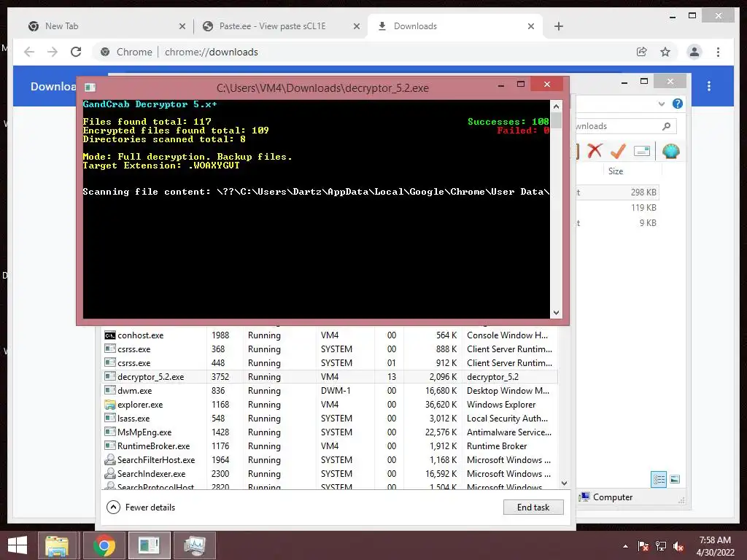Show hidden tray icons arrow
The height and width of the screenshot is (560, 747).
pos(625,546)
